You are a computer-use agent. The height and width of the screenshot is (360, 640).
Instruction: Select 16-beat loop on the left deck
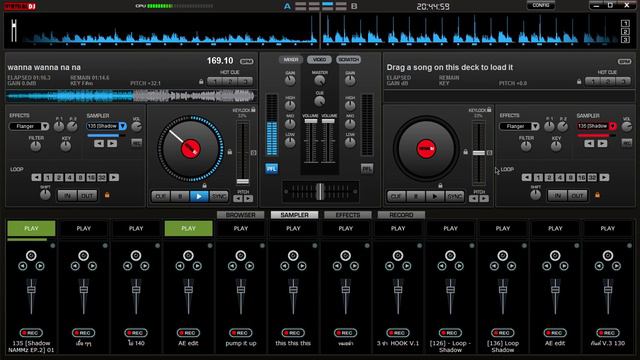click(91, 178)
